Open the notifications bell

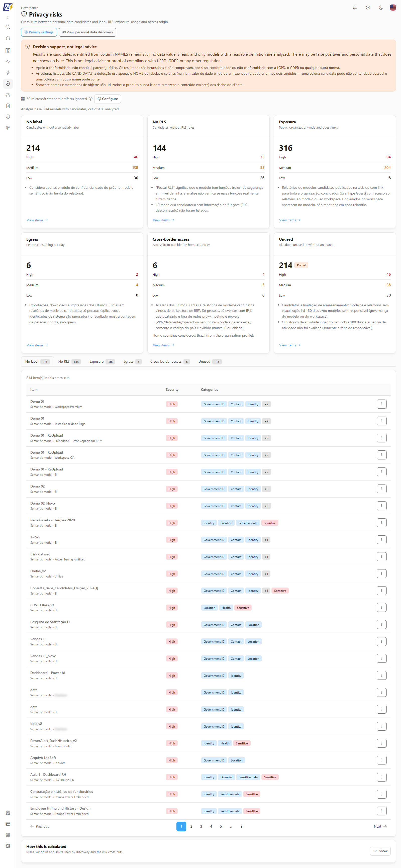tap(355, 8)
